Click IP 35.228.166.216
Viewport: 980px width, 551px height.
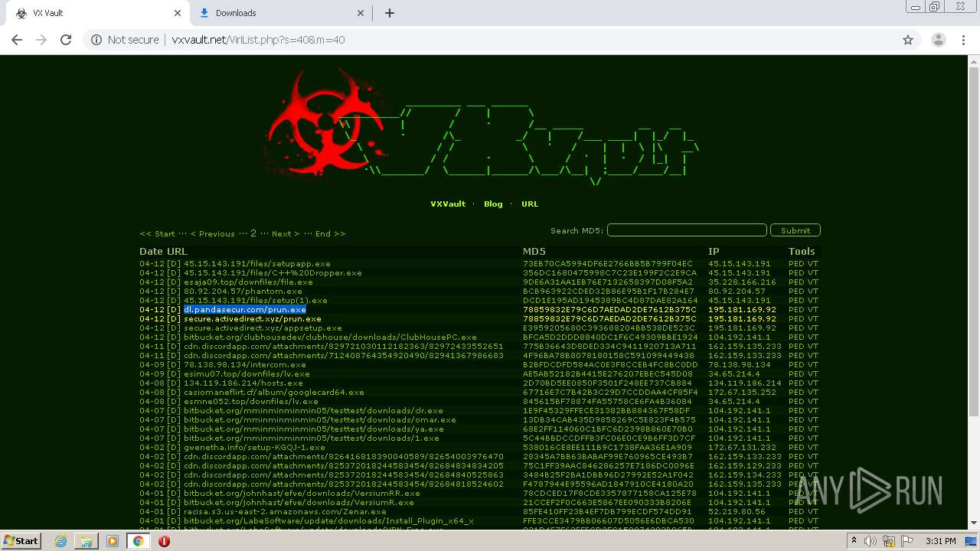(x=742, y=282)
